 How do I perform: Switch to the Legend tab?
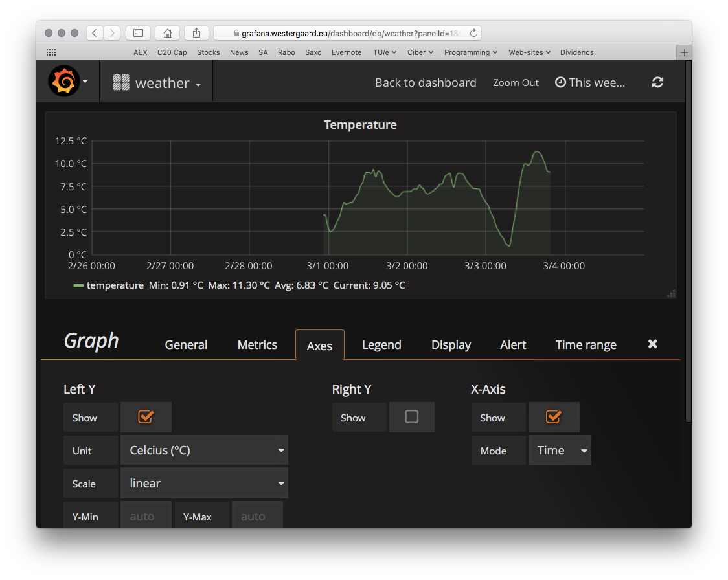click(x=381, y=345)
